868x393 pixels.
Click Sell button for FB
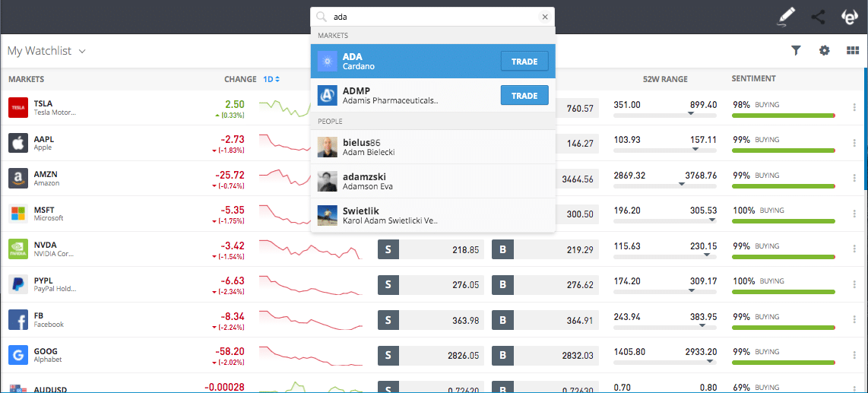[x=388, y=321]
